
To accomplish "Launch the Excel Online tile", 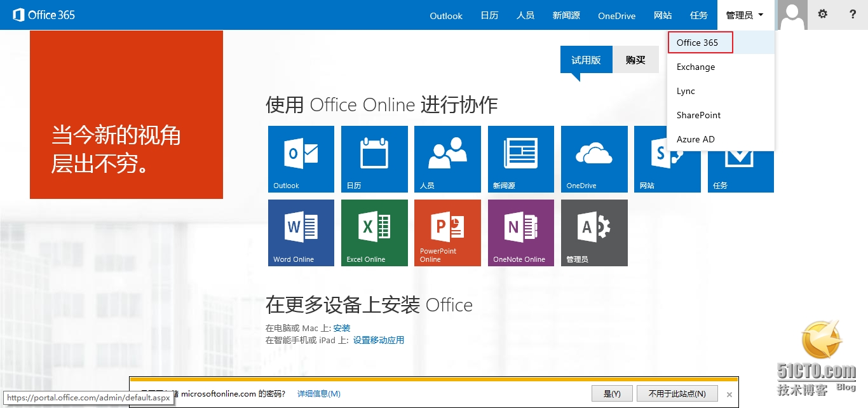I will click(x=374, y=233).
